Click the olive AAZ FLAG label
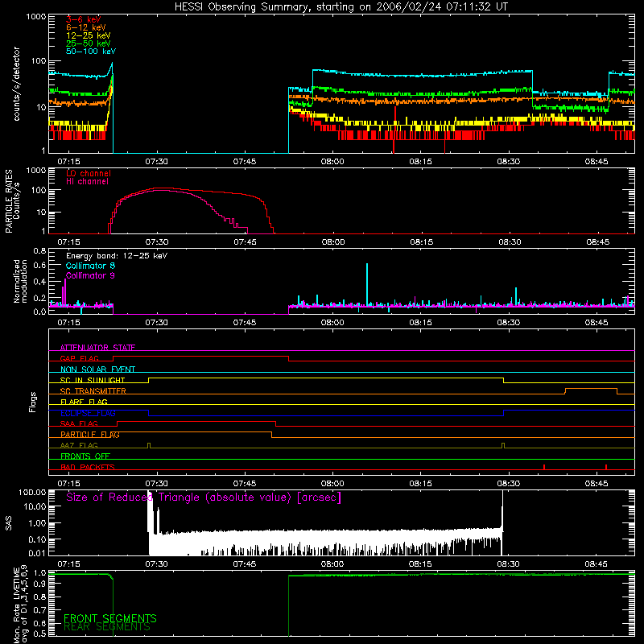This screenshot has height=644, width=644. click(79, 445)
